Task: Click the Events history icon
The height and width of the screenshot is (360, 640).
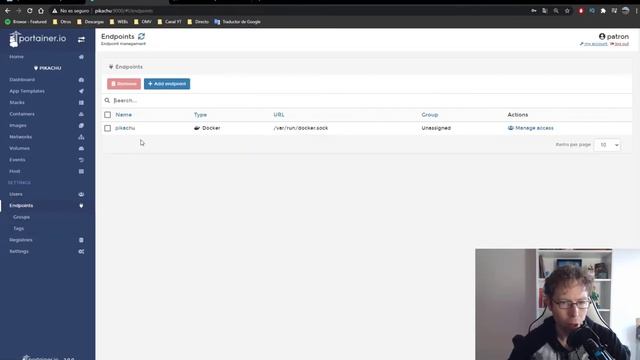Action: (81, 160)
